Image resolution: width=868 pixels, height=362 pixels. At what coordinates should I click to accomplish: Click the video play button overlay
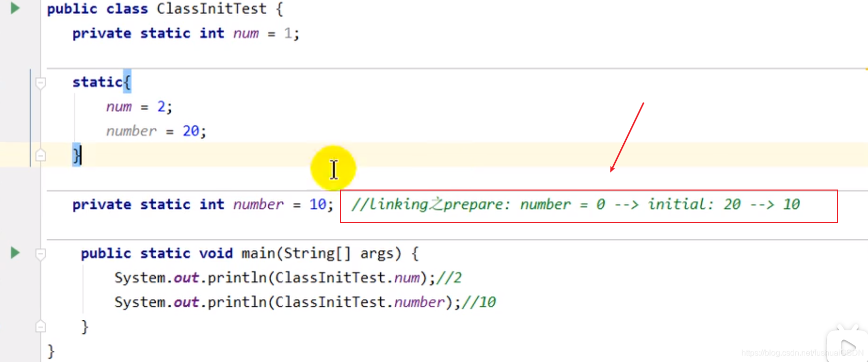point(848,346)
